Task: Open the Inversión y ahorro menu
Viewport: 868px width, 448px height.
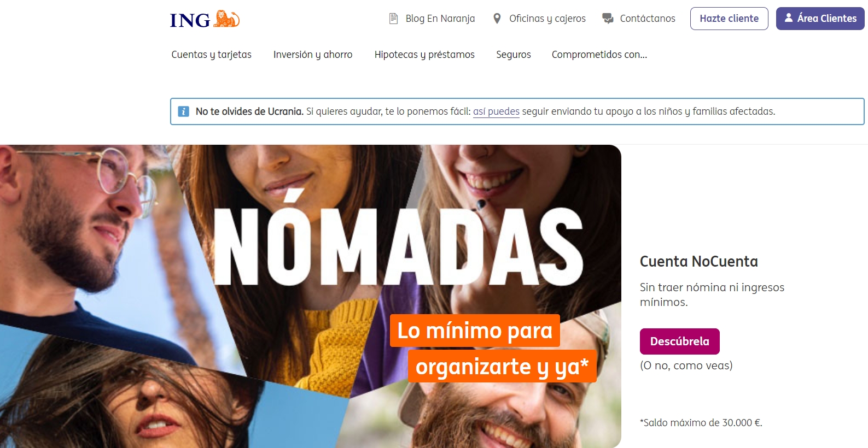Action: point(313,55)
